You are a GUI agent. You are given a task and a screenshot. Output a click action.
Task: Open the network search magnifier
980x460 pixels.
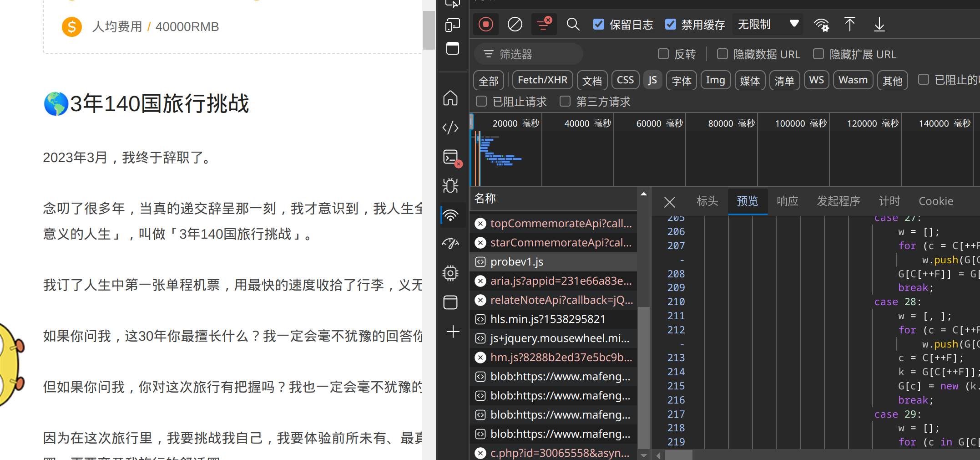tap(573, 25)
